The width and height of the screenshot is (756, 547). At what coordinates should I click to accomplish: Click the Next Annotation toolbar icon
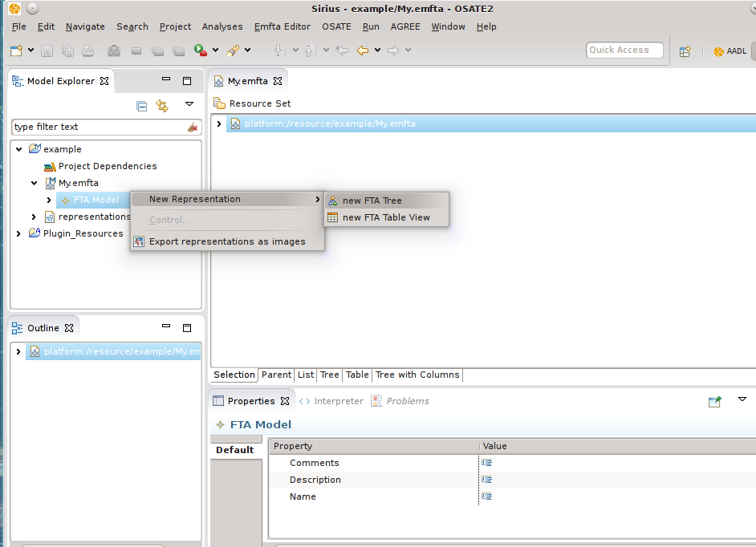[x=278, y=50]
